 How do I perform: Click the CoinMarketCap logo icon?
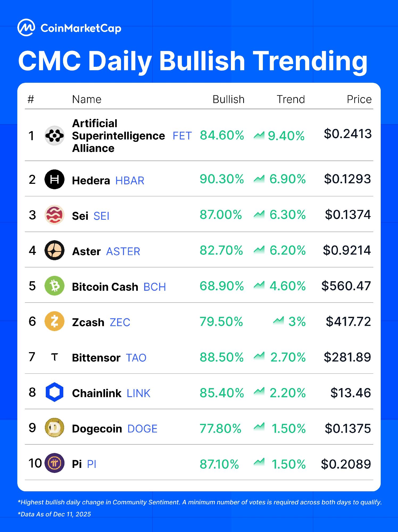pyautogui.click(x=26, y=27)
